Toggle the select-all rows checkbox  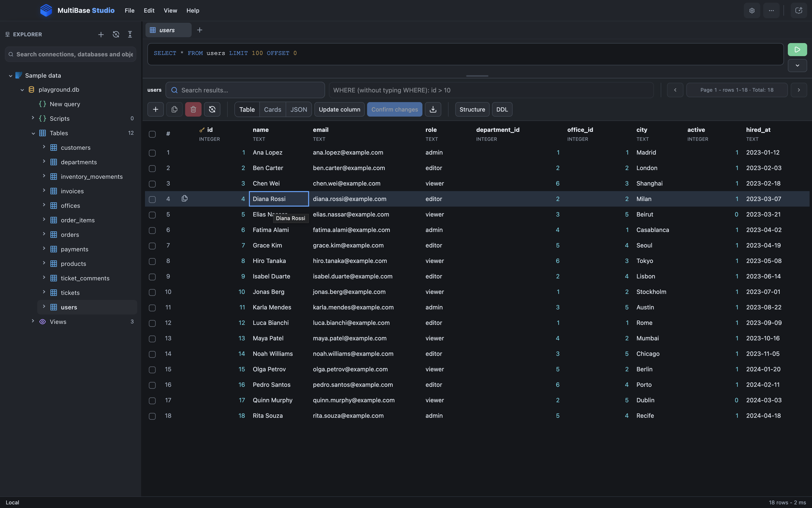pyautogui.click(x=152, y=134)
